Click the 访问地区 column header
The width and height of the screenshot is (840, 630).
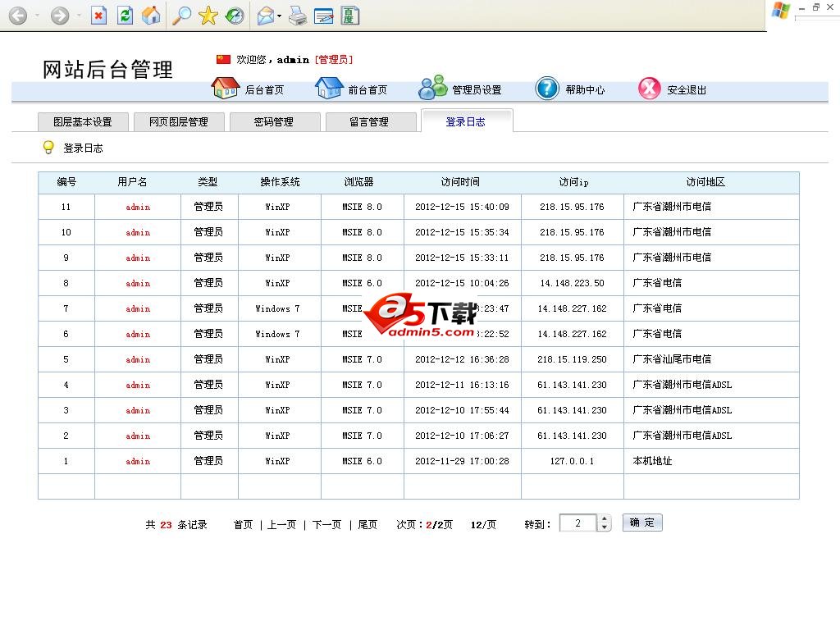pos(706,182)
